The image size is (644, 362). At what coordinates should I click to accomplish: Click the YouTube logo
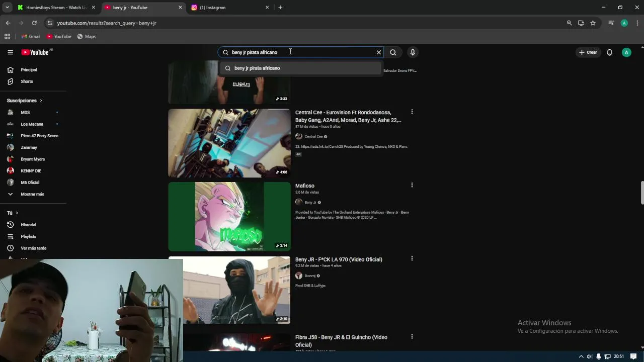(x=35, y=52)
